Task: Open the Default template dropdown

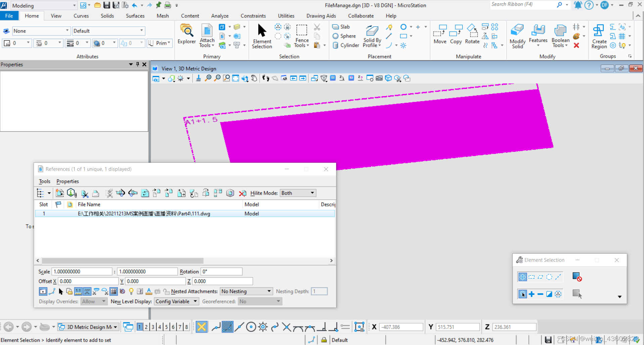Action: coord(108,31)
